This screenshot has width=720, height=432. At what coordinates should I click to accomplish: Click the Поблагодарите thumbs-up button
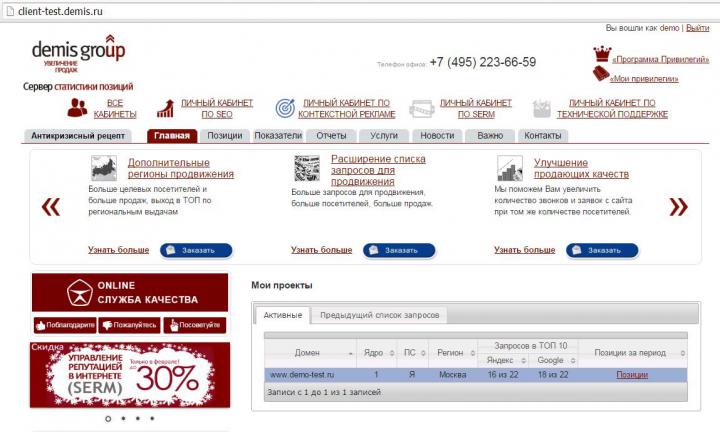[65, 325]
